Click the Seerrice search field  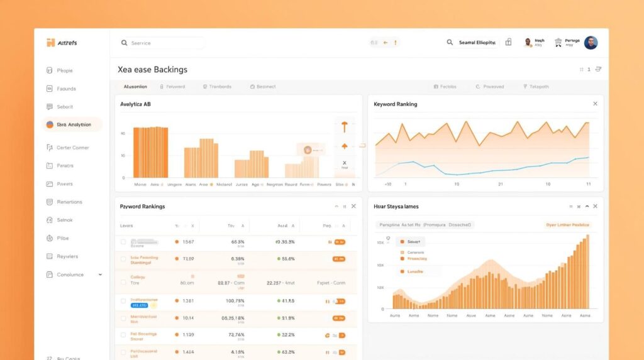click(162, 43)
